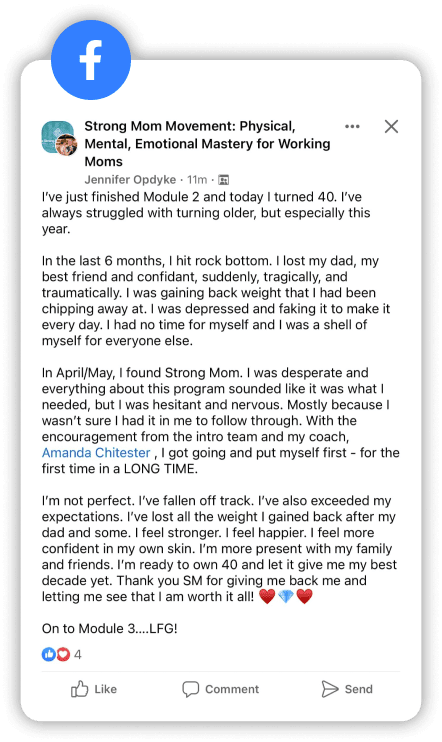Click the Strong Mom Movement group avatar
Viewport: 442px width, 742px height.
point(58,137)
